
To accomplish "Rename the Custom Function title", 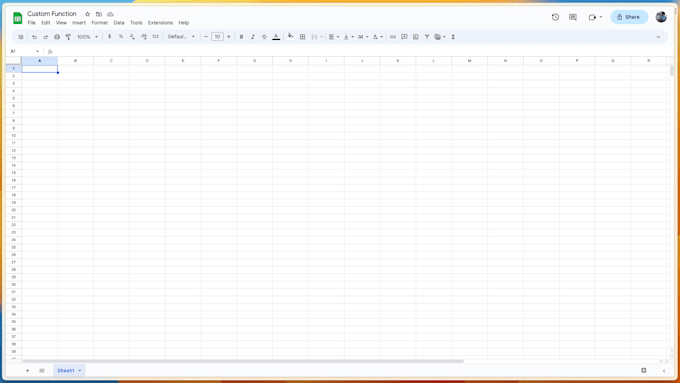I will (52, 13).
